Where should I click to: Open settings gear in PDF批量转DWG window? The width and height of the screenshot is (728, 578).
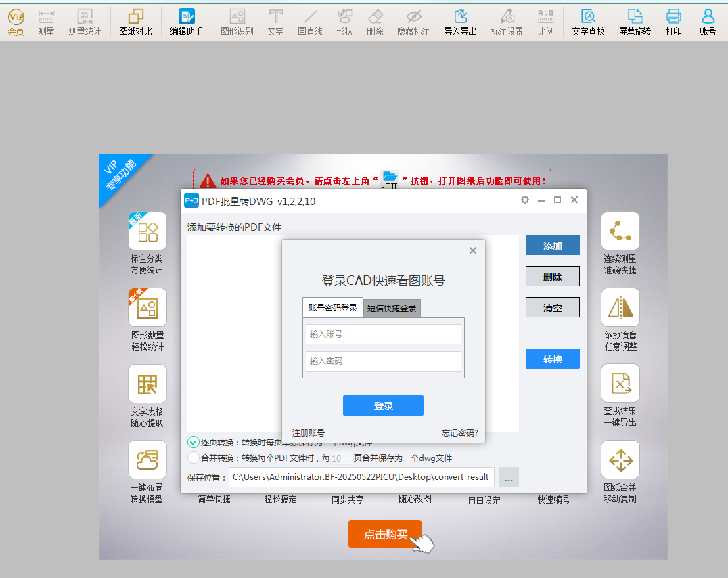tap(524, 200)
